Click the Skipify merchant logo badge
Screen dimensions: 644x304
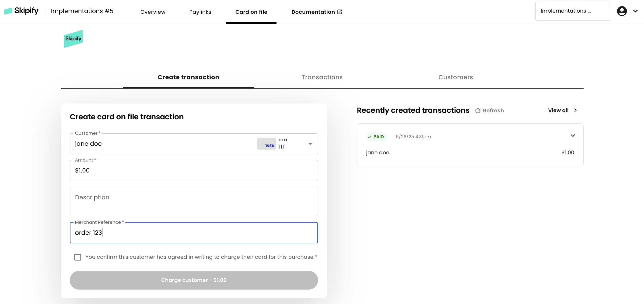tap(73, 39)
